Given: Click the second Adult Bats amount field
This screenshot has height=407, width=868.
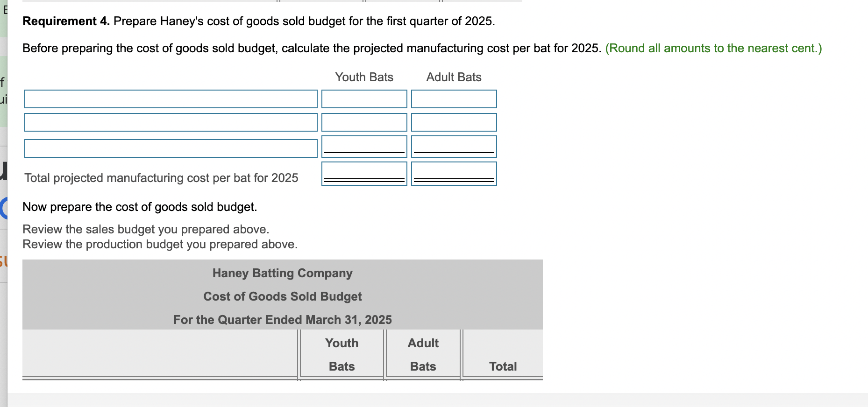Looking at the screenshot, I should pyautogui.click(x=453, y=122).
